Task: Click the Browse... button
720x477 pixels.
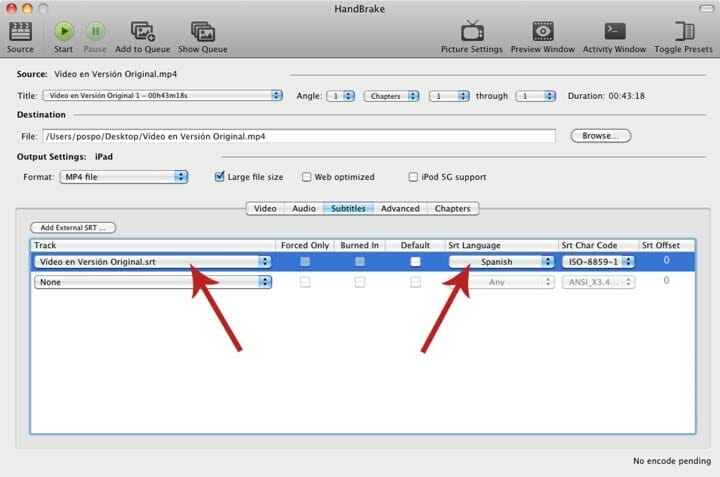Action: coord(601,136)
